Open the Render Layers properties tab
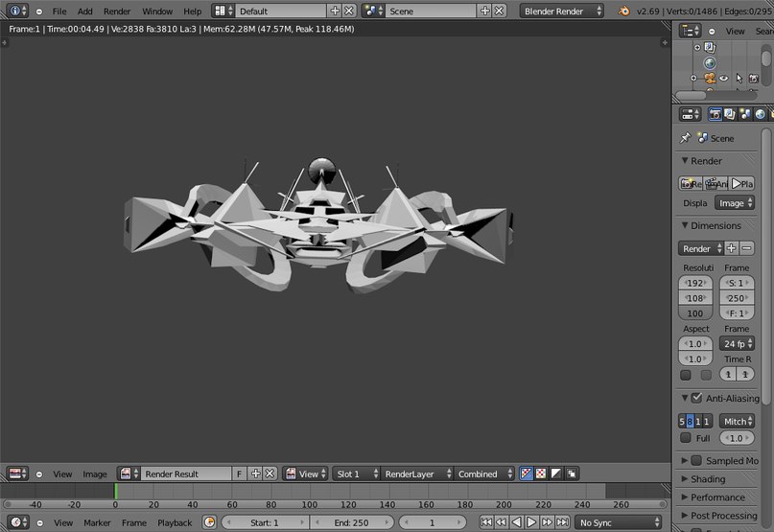This screenshot has width=774, height=532. click(730, 114)
